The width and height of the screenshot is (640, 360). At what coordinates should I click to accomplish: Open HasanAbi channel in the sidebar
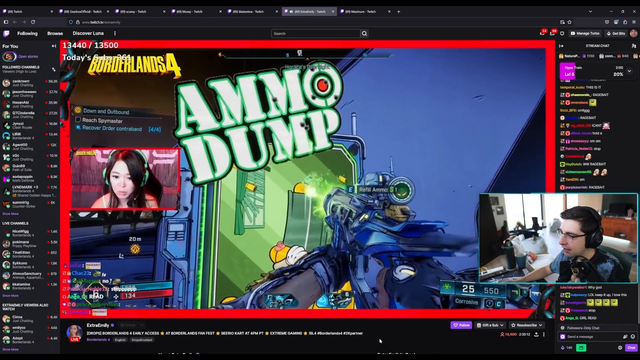[x=30, y=104]
